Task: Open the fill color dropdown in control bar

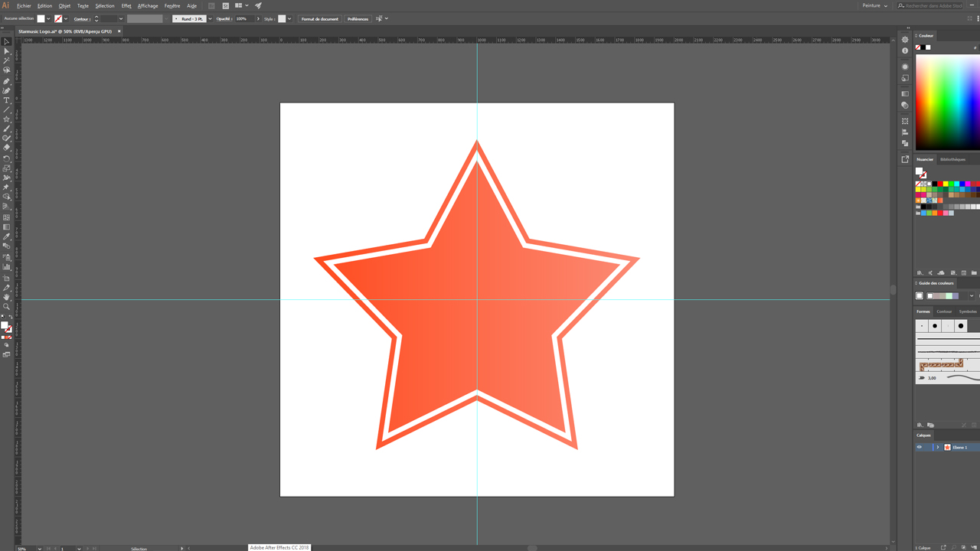Action: pos(48,18)
